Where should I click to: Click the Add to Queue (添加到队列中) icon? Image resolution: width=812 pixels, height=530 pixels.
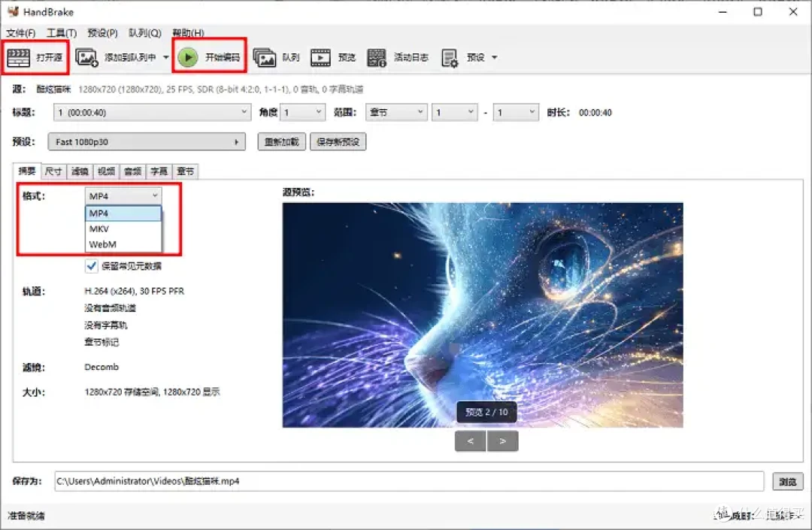pos(86,57)
